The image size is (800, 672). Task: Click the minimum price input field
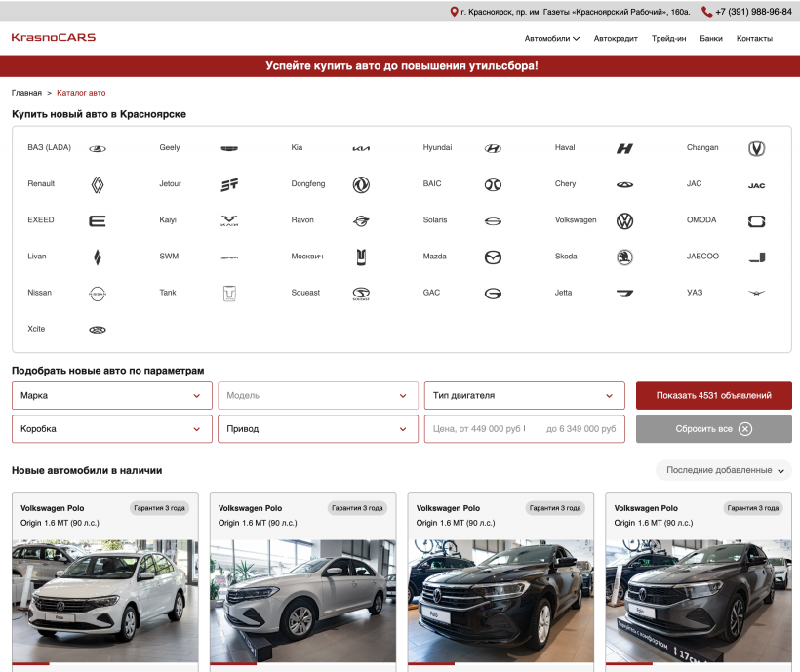coord(478,429)
